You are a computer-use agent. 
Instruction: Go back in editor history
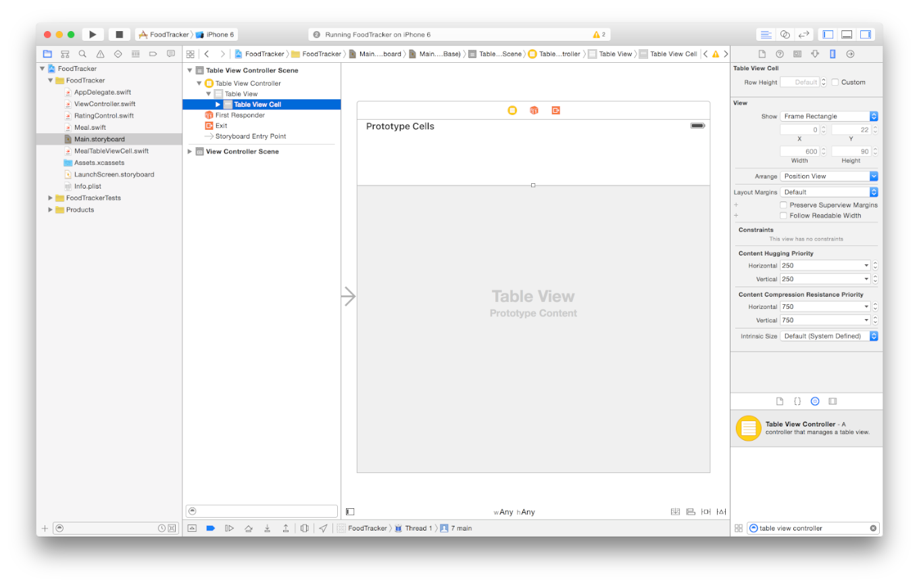pos(206,53)
